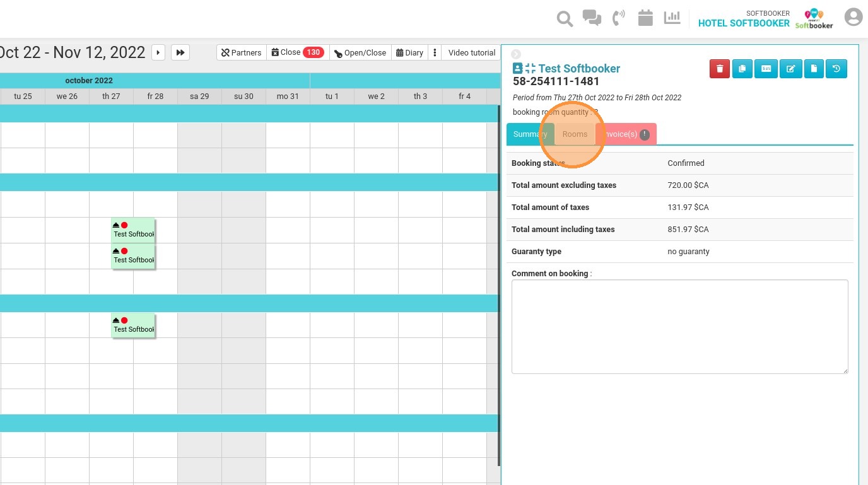Click the Open/Close button
The width and height of the screenshot is (868, 485).
(360, 52)
